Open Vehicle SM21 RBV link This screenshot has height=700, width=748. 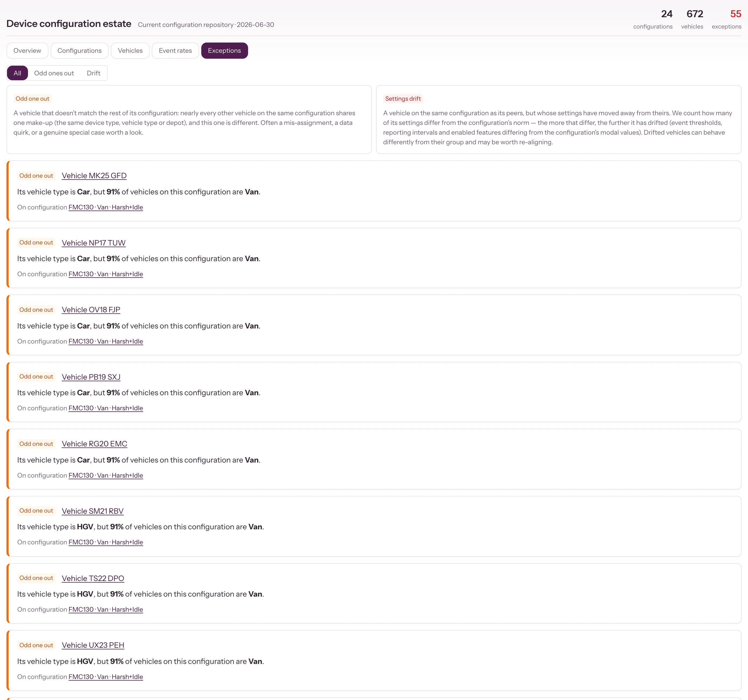point(93,511)
